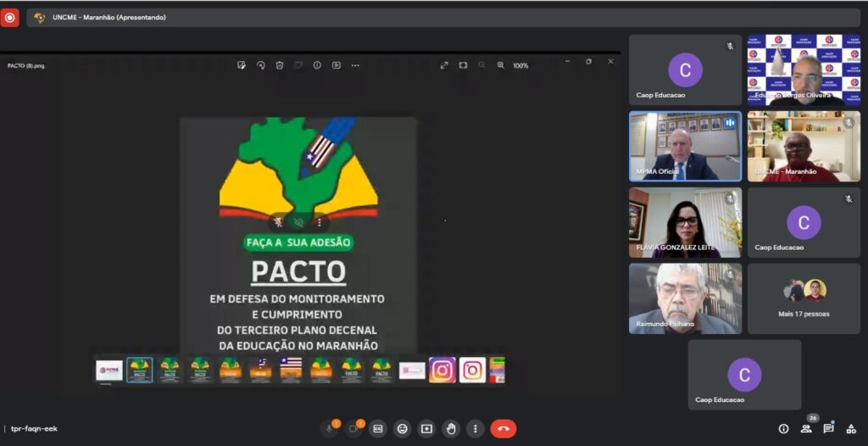Click the red Leave call button

503,429
